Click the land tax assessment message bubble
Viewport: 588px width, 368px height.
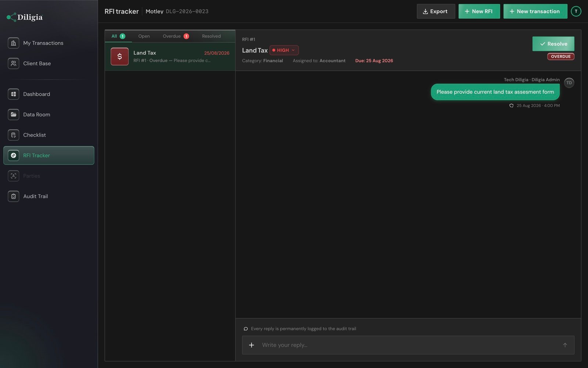tap(495, 92)
